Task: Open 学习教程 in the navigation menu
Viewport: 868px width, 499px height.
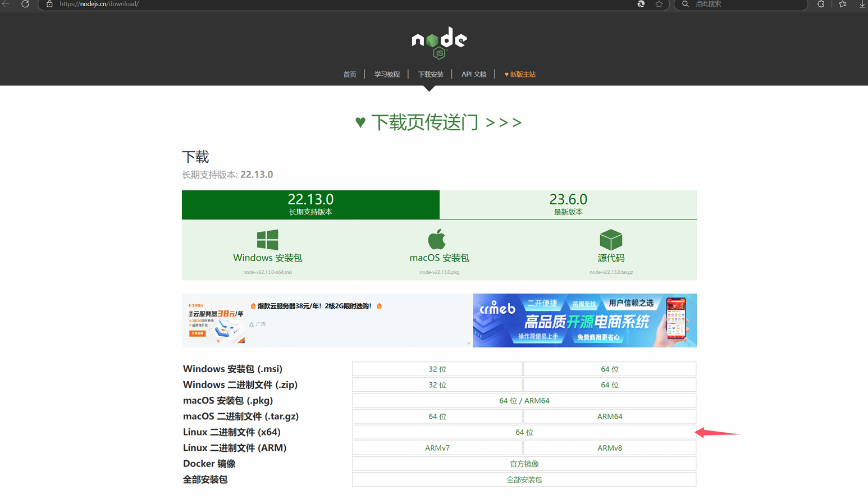Action: click(387, 74)
